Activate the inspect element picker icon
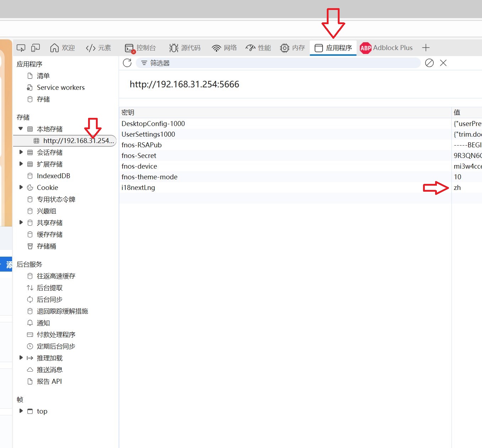The width and height of the screenshot is (482, 448). pyautogui.click(x=21, y=48)
